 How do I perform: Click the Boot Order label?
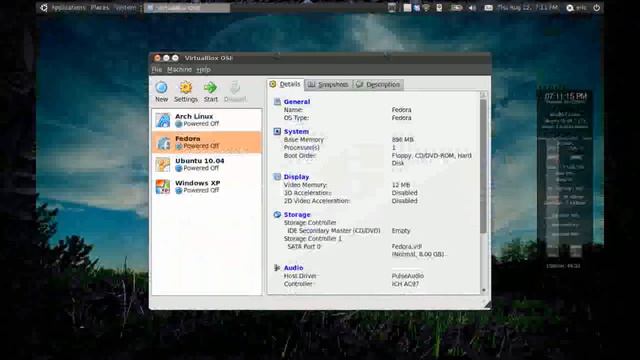click(300, 156)
